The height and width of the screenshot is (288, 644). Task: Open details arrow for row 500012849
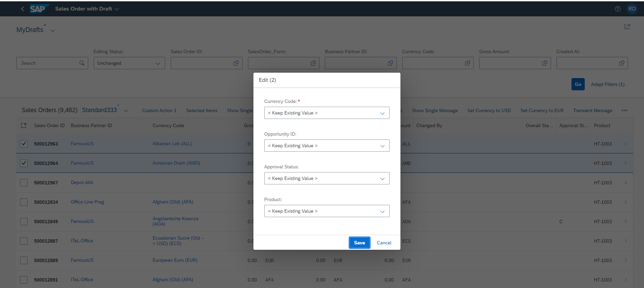(626, 222)
